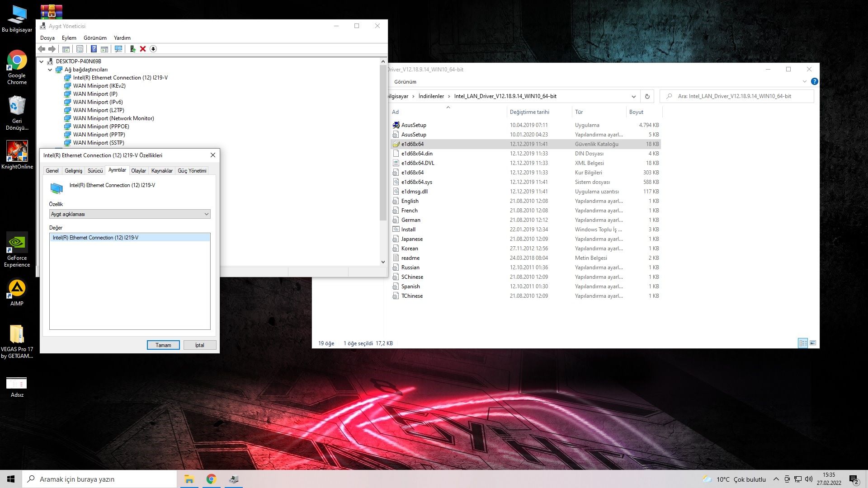
Task: Click the down-arrow disable device icon
Action: pos(153,49)
